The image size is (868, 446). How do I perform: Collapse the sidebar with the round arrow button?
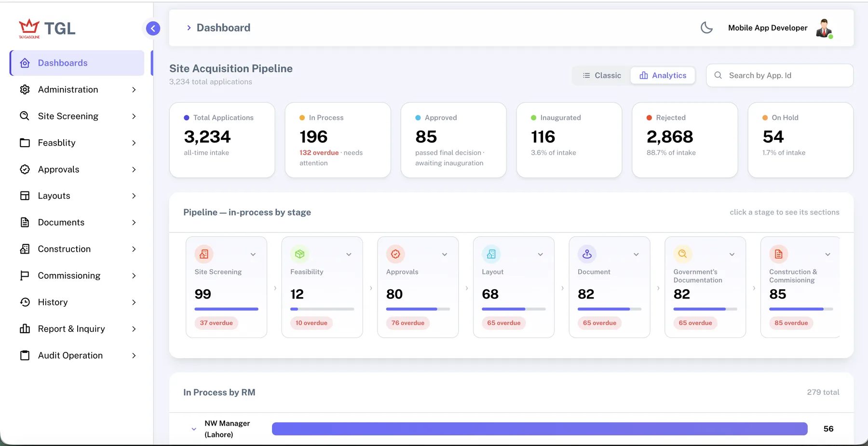[x=153, y=28]
